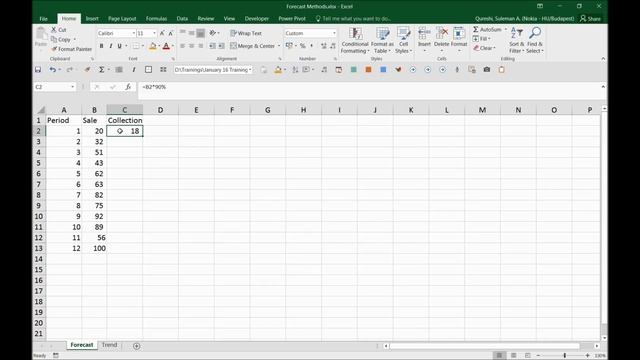Image resolution: width=640 pixels, height=360 pixels.
Task: Toggle Wrap Text
Action: click(x=246, y=33)
